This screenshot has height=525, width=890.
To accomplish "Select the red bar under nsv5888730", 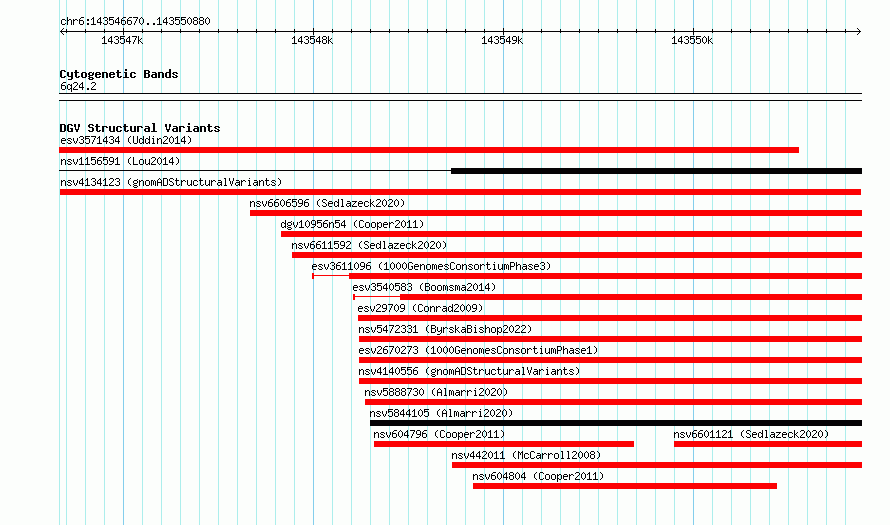I will pyautogui.click(x=614, y=402).
